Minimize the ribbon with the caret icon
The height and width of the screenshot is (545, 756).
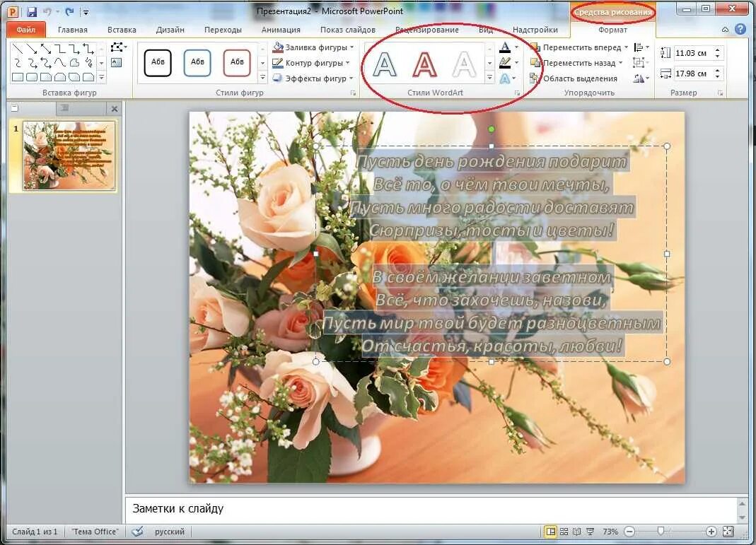725,30
